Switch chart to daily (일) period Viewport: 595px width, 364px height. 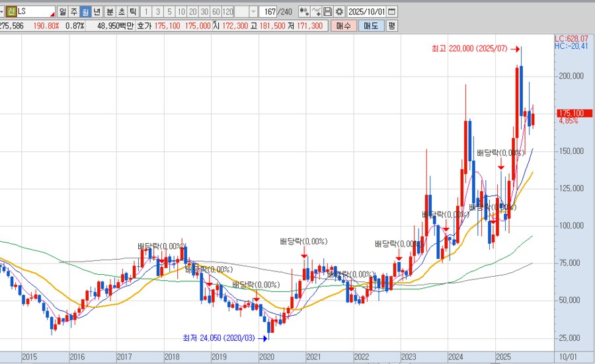click(62, 12)
